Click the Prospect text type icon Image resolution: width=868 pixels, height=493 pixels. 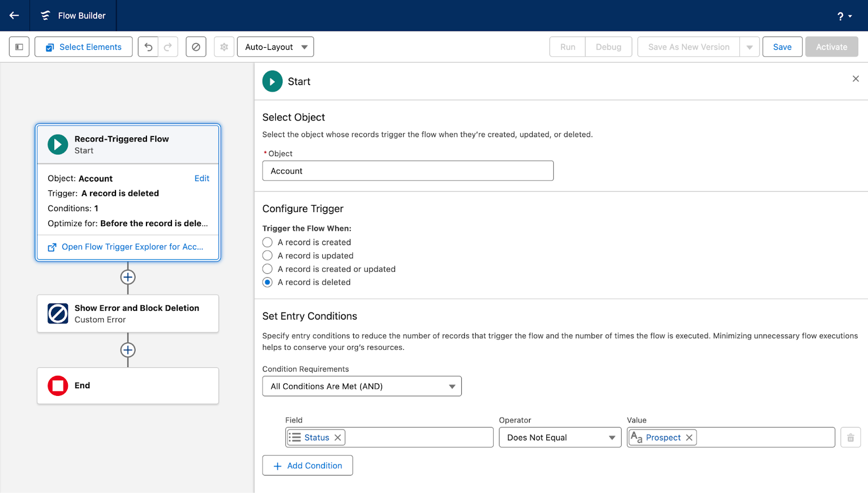pos(636,437)
